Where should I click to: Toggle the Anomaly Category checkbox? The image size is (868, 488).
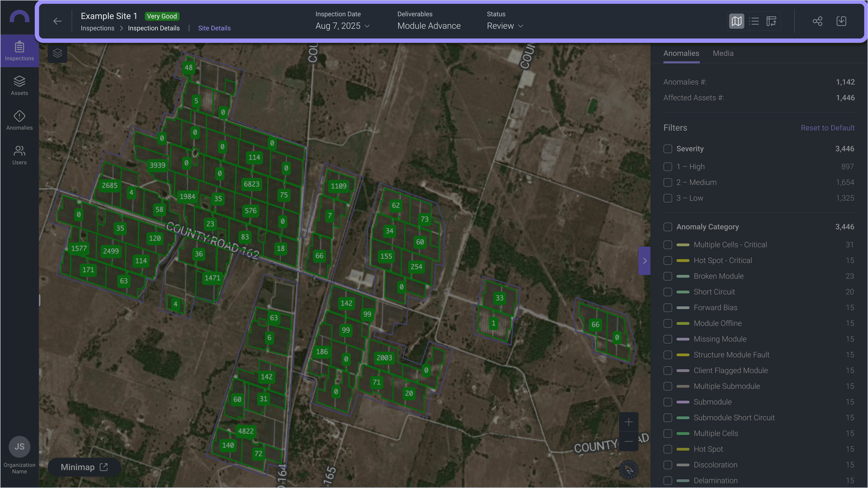668,227
